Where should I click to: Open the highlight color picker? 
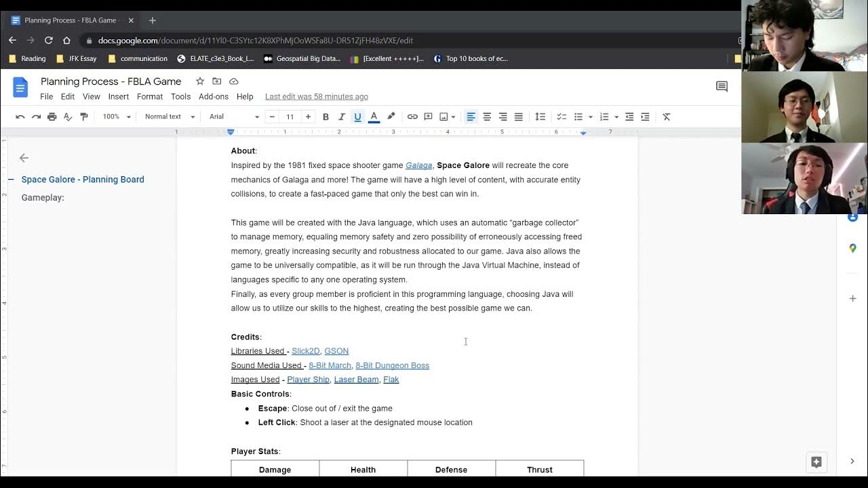pyautogui.click(x=391, y=117)
